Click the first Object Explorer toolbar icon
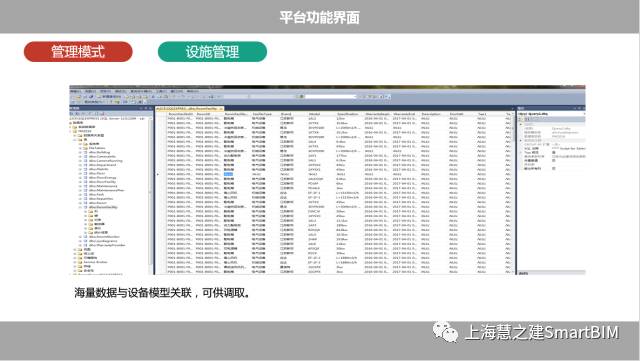This screenshot has height=361, width=640. pyautogui.click(x=72, y=114)
